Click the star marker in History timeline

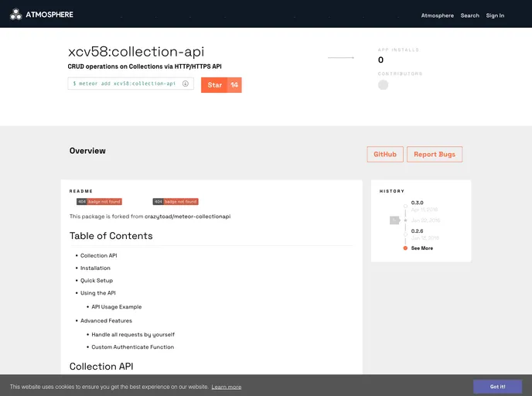[405, 220]
